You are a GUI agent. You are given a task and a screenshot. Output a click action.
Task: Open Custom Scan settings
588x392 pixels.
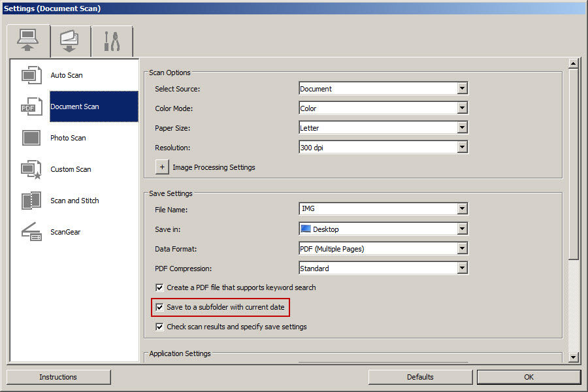tap(31, 169)
